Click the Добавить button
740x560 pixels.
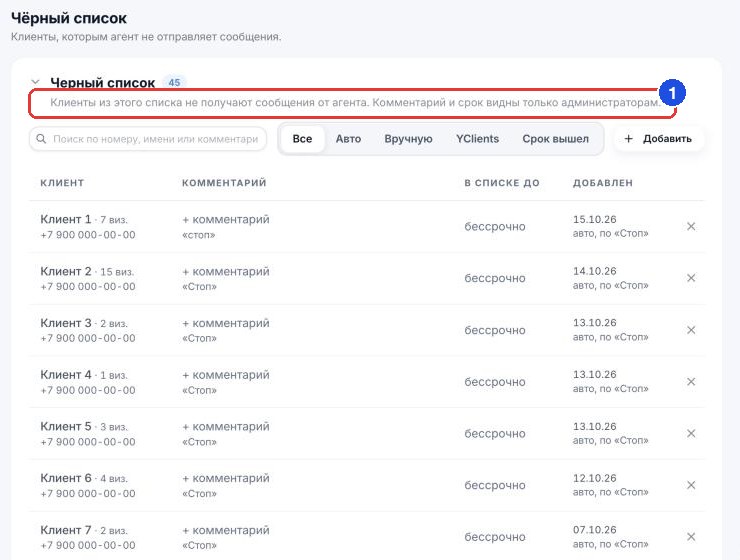point(658,139)
